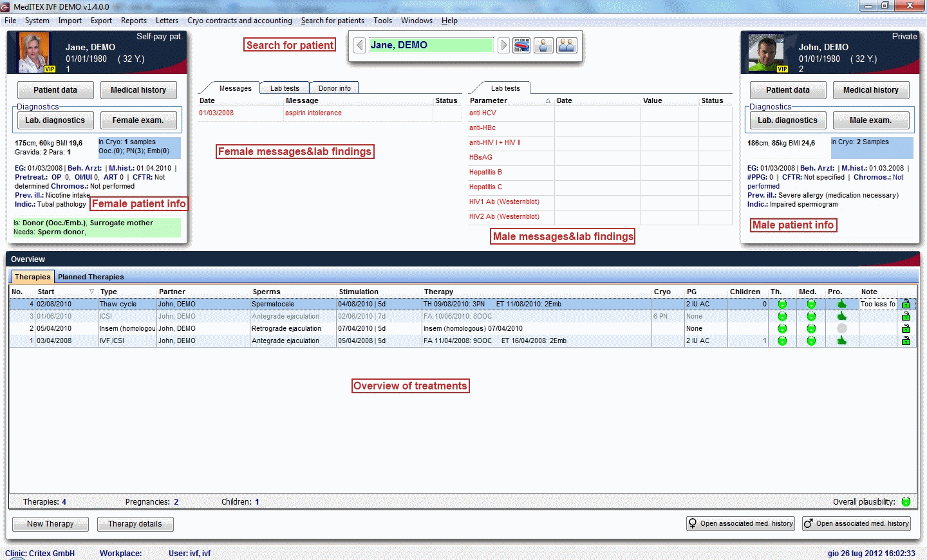
Task: Open Cryo contracts and accounting menu
Action: (x=239, y=21)
